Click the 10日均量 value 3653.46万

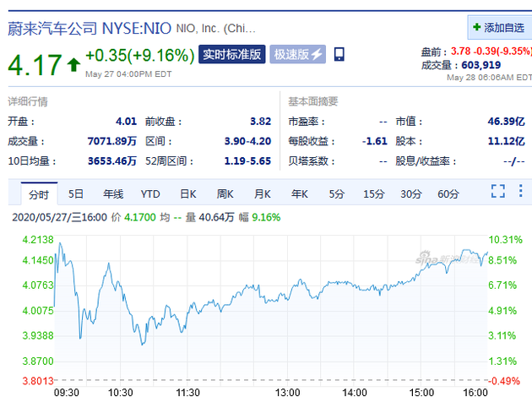click(112, 160)
